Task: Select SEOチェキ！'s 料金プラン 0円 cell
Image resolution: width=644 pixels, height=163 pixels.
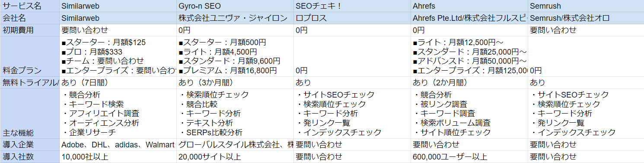Action: pos(353,56)
